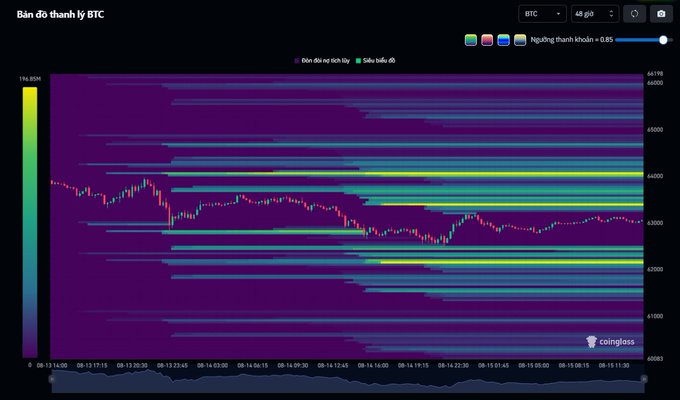The width and height of the screenshot is (680, 400).
Task: Select the blue color theme swatch
Action: (x=503, y=40)
